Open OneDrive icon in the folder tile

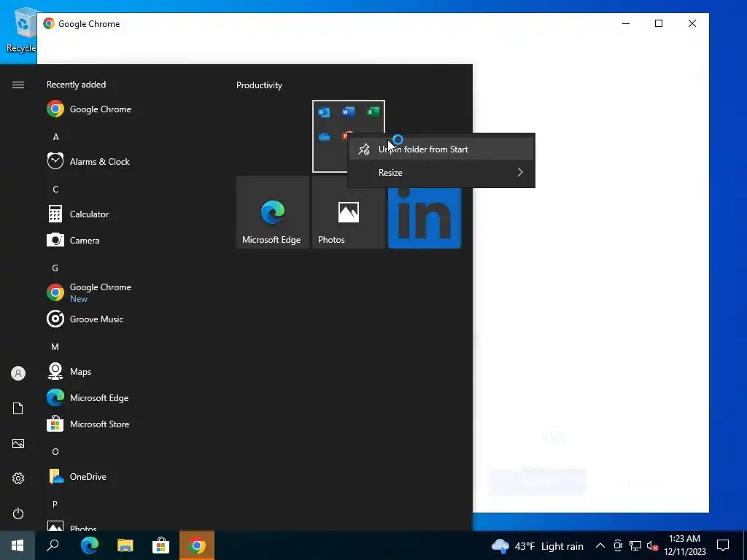pyautogui.click(x=325, y=137)
